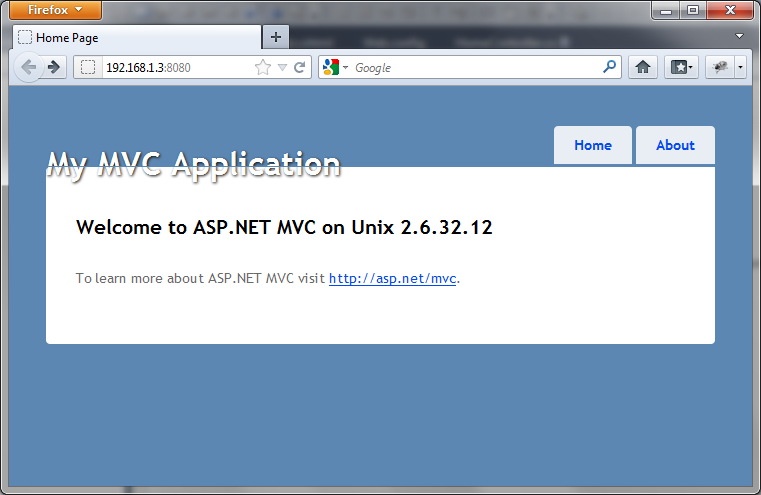Click the site identity icon in the address bar
The image size is (761, 495).
[88, 67]
